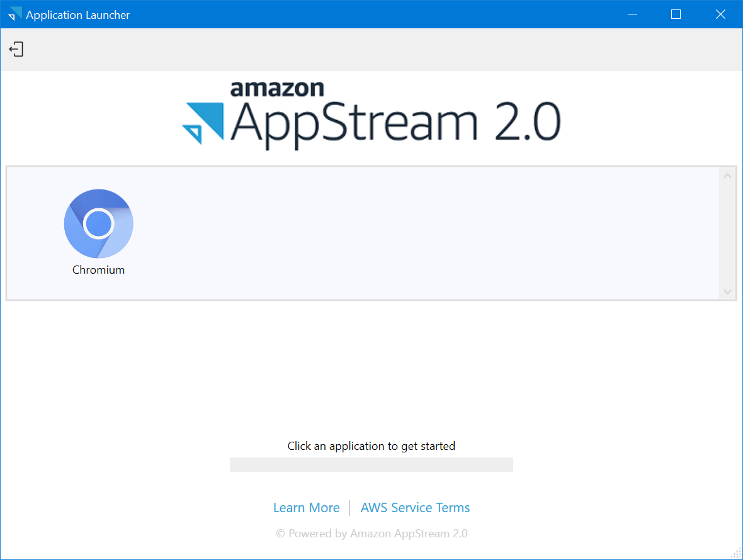The image size is (743, 560).
Task: Click the progress bar below the instructions
Action: click(371, 464)
